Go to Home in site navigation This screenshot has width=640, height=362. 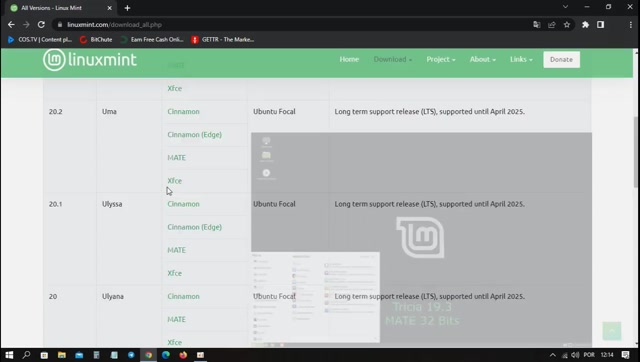point(349,59)
